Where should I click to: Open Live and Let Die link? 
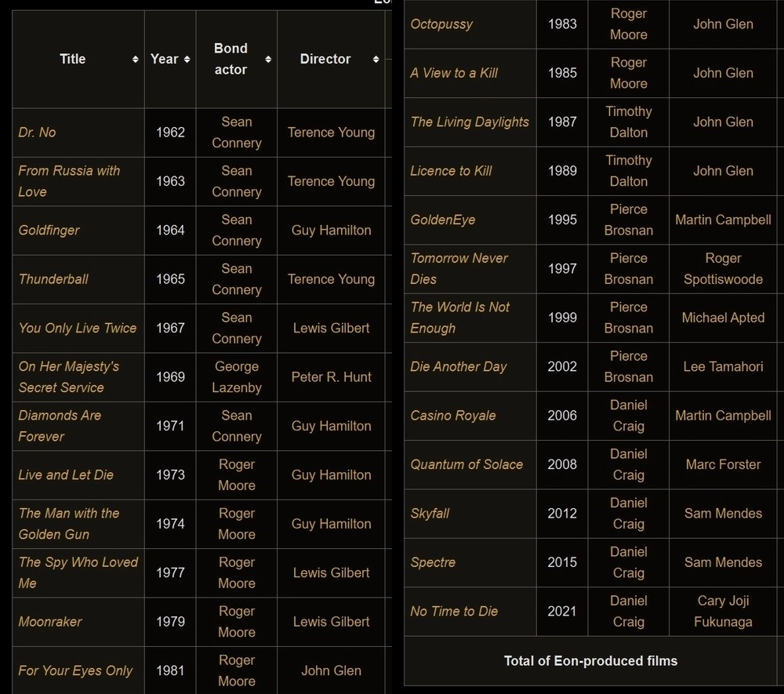coord(66,475)
